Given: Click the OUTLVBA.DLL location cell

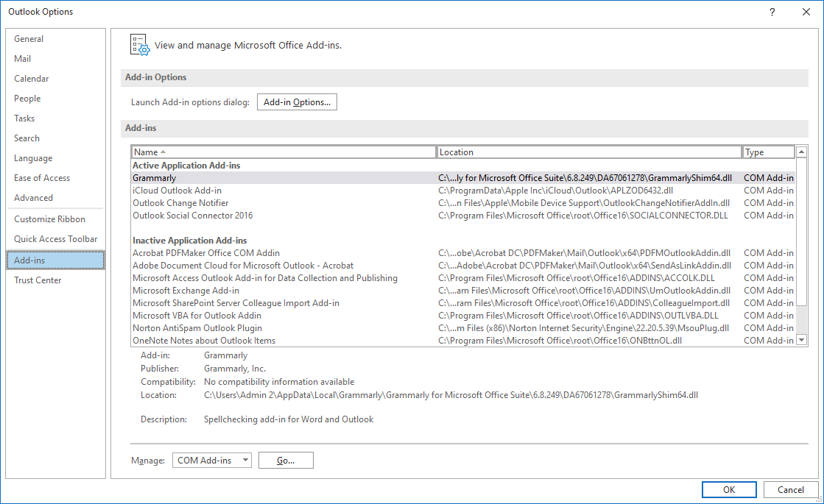Looking at the screenshot, I should (578, 316).
